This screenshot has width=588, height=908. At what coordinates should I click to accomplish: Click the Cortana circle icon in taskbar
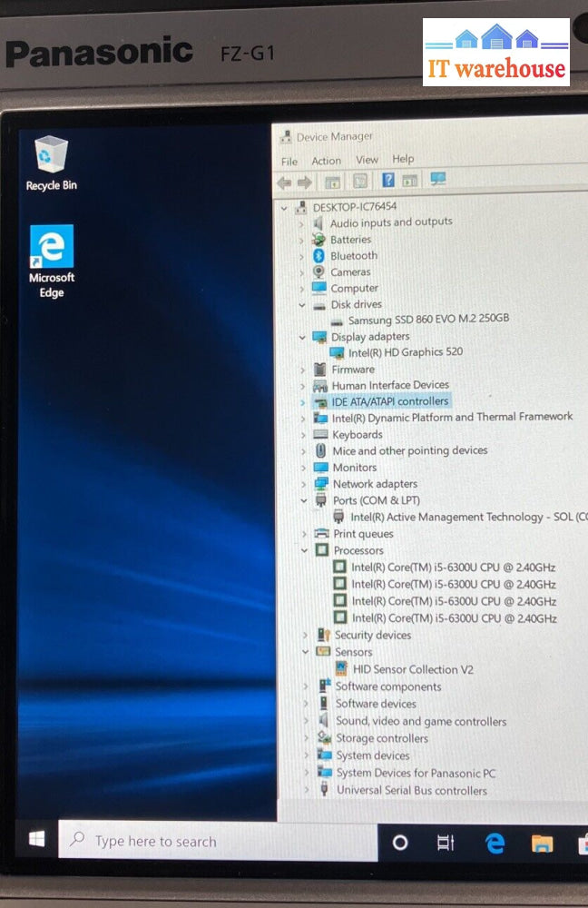click(x=400, y=843)
